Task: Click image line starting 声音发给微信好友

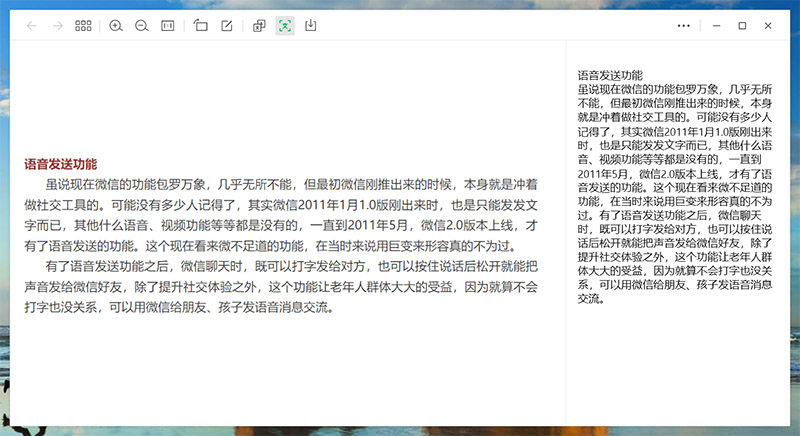Action: pyautogui.click(x=281, y=287)
